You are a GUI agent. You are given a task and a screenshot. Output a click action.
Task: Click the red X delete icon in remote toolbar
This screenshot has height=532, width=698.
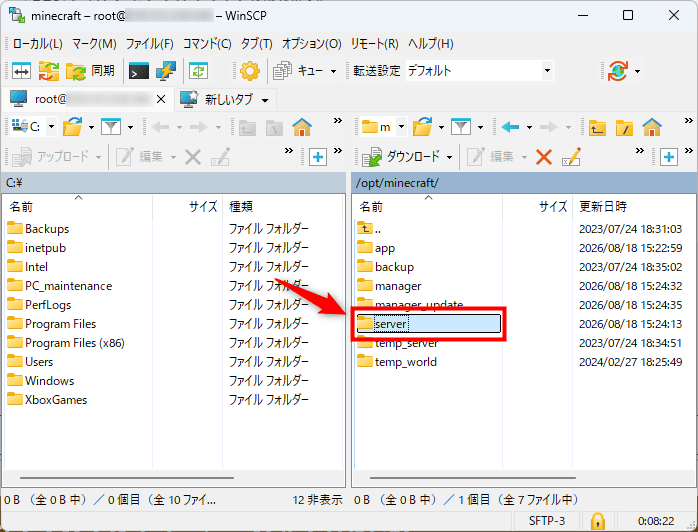tap(544, 157)
